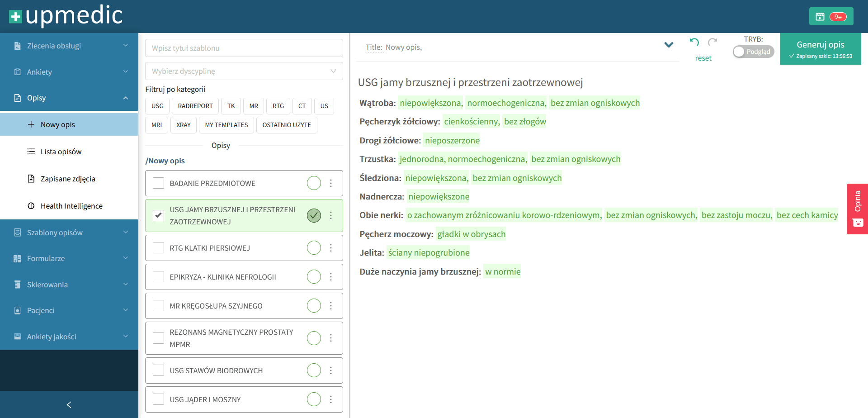Open Lista opisów in the sidebar

click(x=61, y=152)
